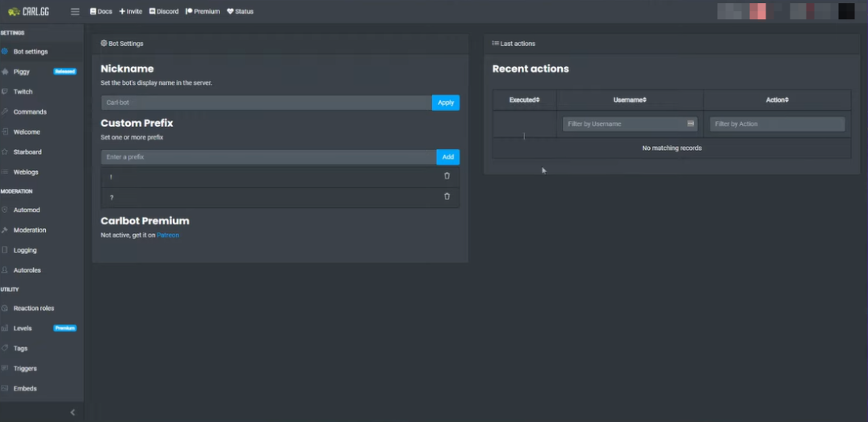Open Triggers icon in sidebar
This screenshot has height=422, width=868.
[5, 369]
